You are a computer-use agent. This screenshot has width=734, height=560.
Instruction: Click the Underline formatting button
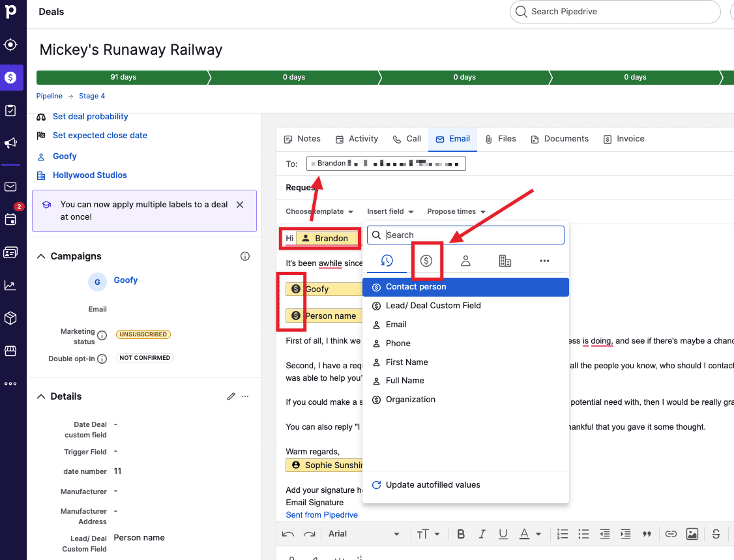point(503,534)
